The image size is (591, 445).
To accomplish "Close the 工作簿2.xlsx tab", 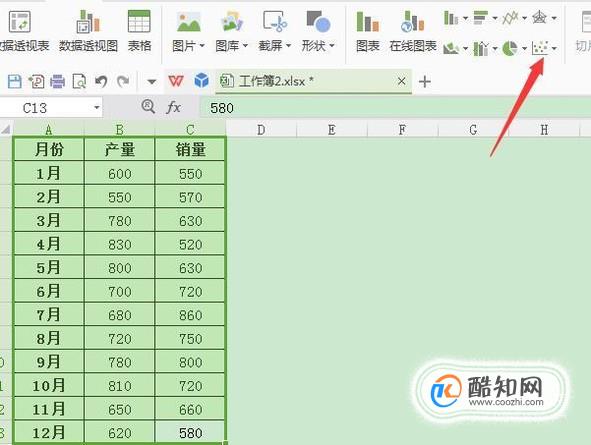I will (401, 81).
